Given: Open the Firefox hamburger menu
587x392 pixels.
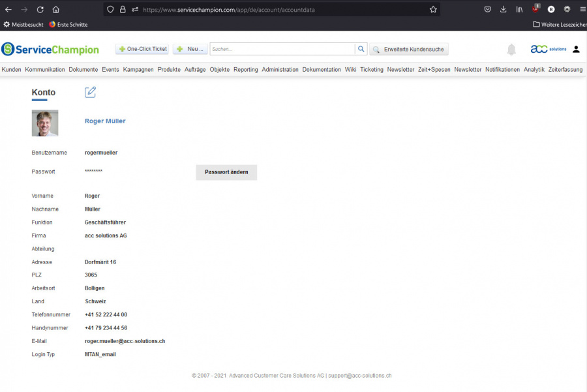Looking at the screenshot, I should pos(582,9).
